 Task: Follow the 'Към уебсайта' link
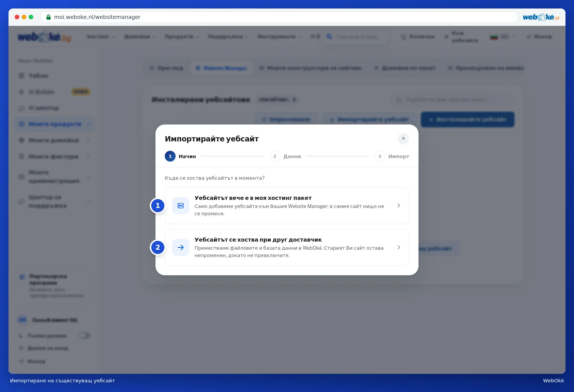point(461,37)
